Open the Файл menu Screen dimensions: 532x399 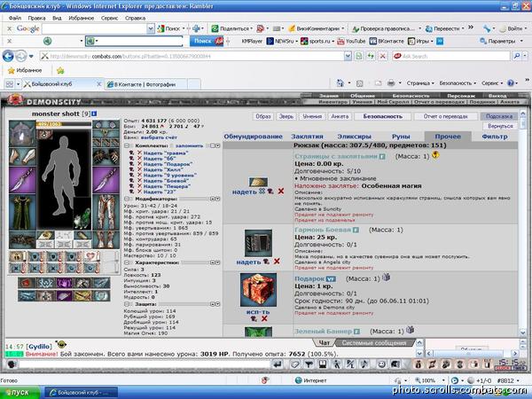pos(15,18)
